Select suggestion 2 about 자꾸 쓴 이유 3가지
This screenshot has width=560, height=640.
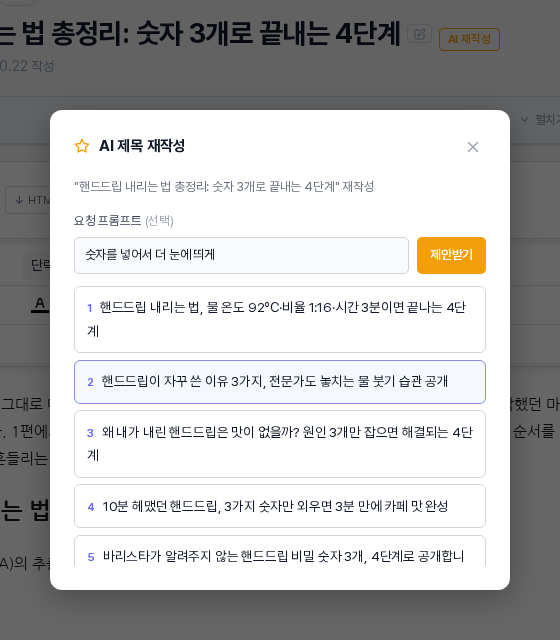tap(280, 382)
